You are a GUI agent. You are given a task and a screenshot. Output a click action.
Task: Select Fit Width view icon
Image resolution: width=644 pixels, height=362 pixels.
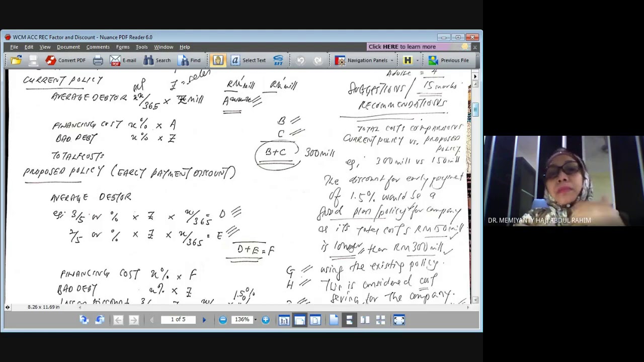coord(299,320)
